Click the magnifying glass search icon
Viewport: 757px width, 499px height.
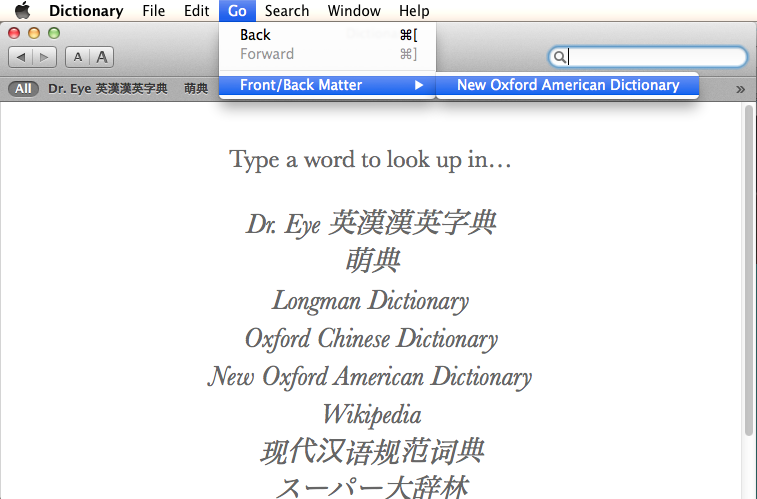pos(559,57)
